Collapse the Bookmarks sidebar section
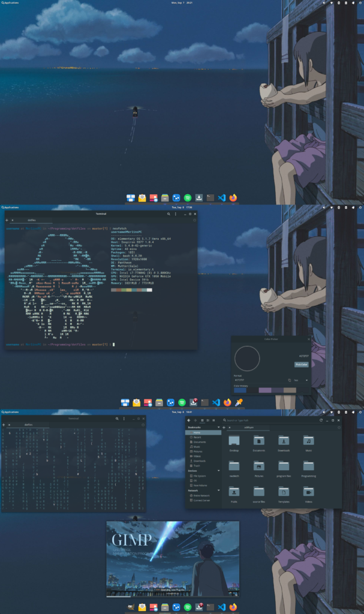This screenshot has height=614, width=364. (x=218, y=427)
